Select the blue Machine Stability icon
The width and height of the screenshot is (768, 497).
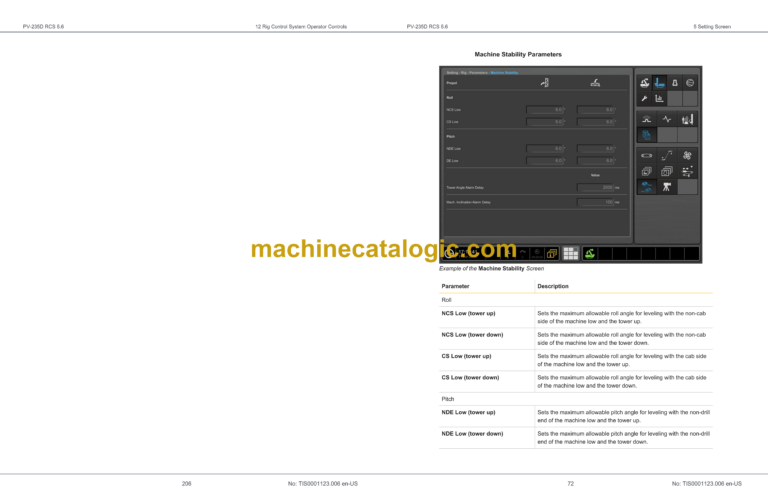coord(647,187)
